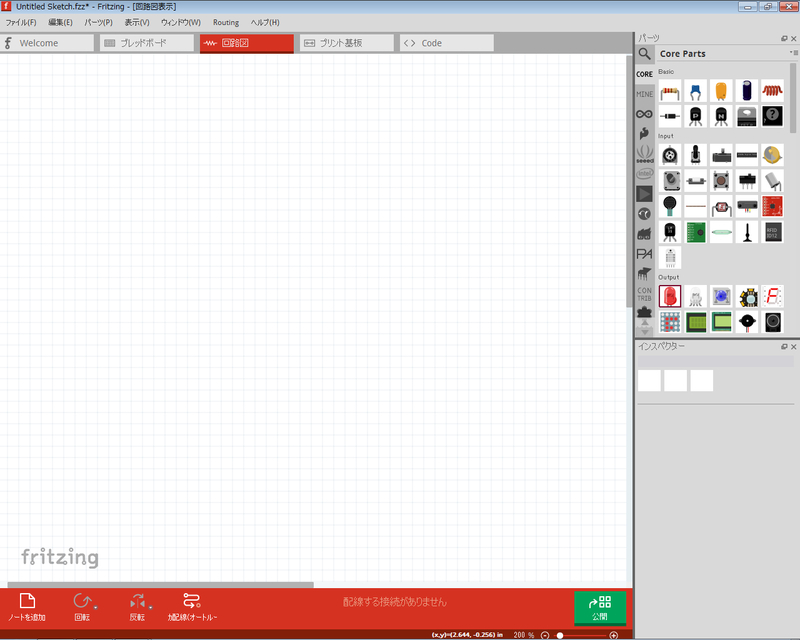Open the ウィンドウ(W) menu
Viewport: 800px width, 640px height.
pos(181,22)
